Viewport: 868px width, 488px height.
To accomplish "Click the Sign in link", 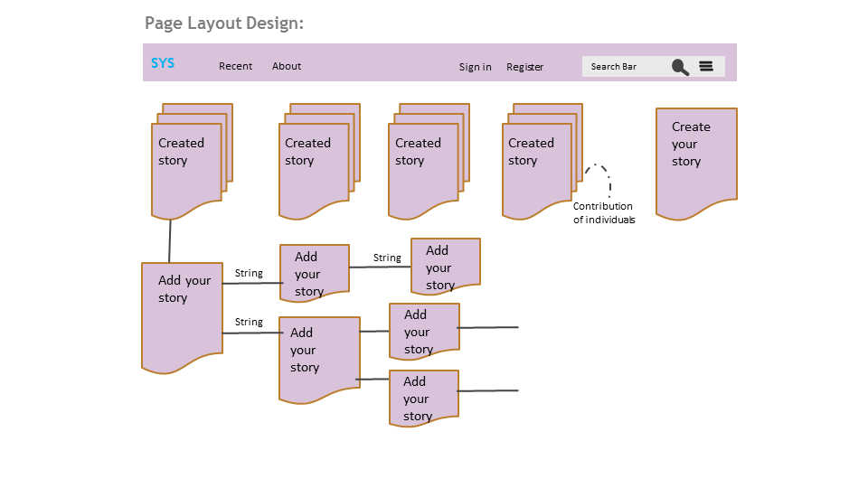I will (x=476, y=67).
